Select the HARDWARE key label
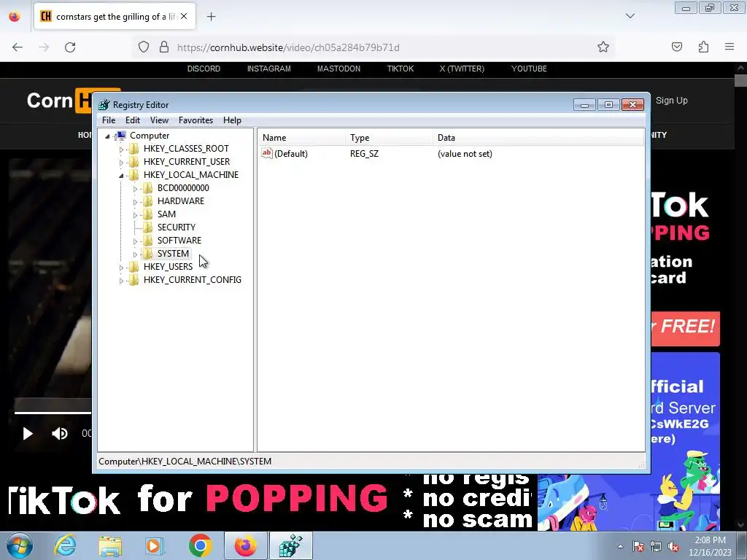747x560 pixels. (181, 201)
